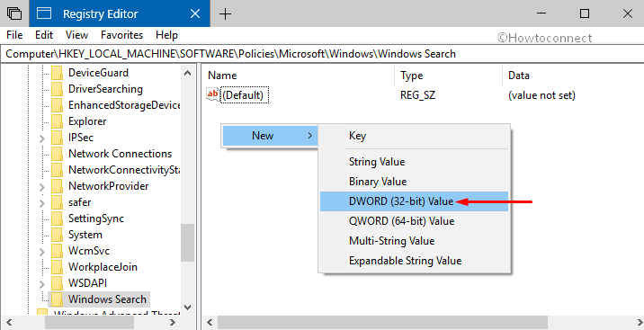The height and width of the screenshot is (330, 644).
Task: Click the IPSec folder icon
Action: [x=57, y=138]
